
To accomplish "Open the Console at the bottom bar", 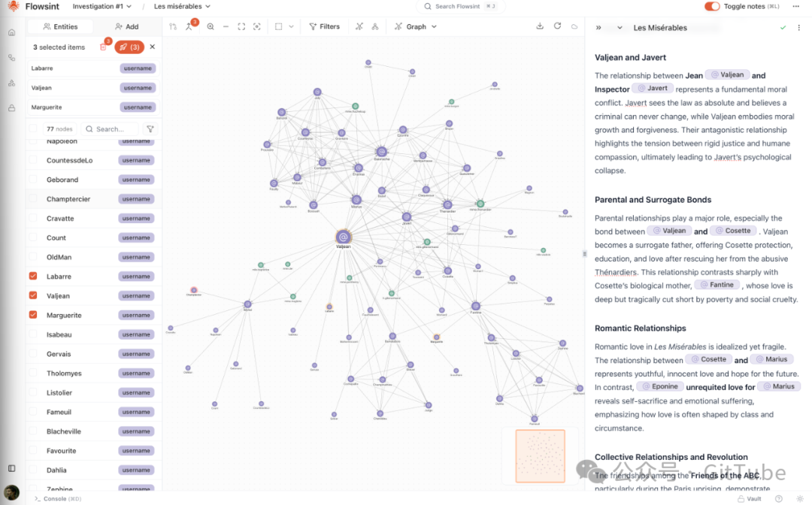I will point(58,499).
